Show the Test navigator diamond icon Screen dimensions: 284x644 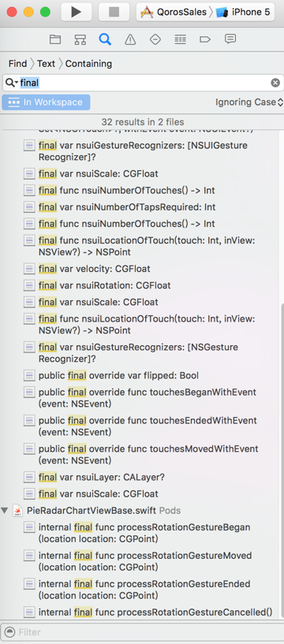[x=155, y=39]
